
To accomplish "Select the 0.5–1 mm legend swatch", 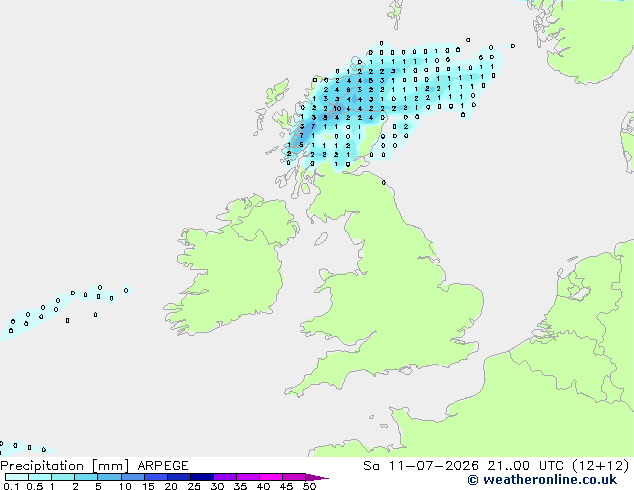I will click(40, 477).
